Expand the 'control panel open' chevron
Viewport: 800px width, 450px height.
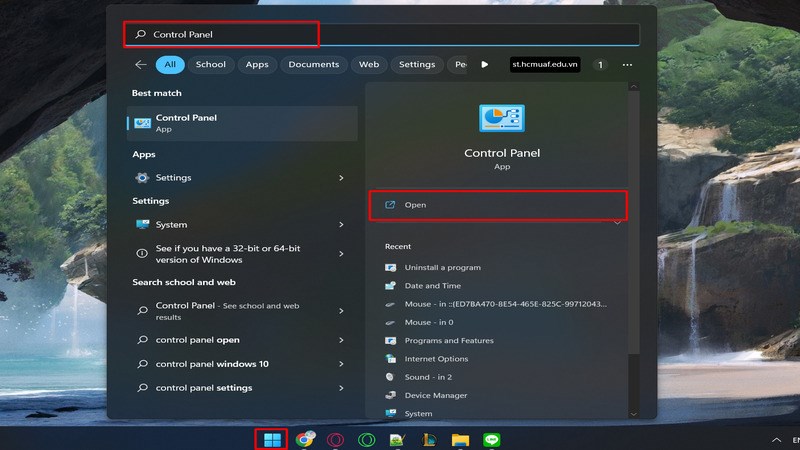click(x=341, y=340)
